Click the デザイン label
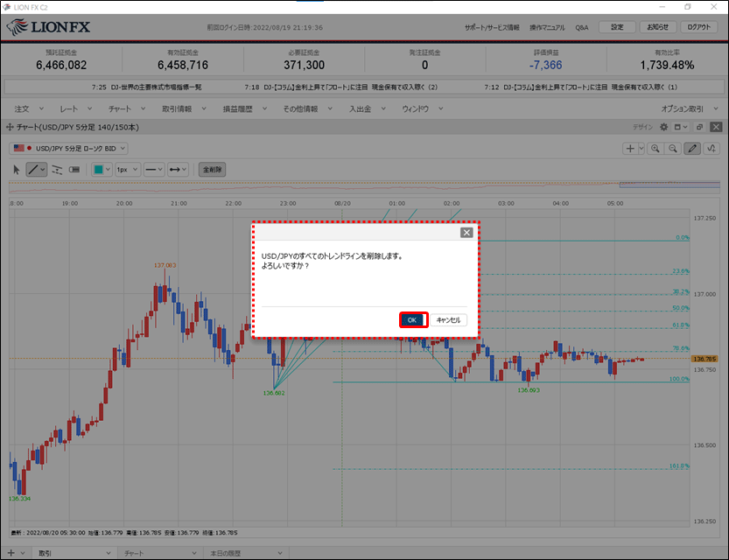Image resolution: width=729 pixels, height=560 pixels. pos(642,127)
